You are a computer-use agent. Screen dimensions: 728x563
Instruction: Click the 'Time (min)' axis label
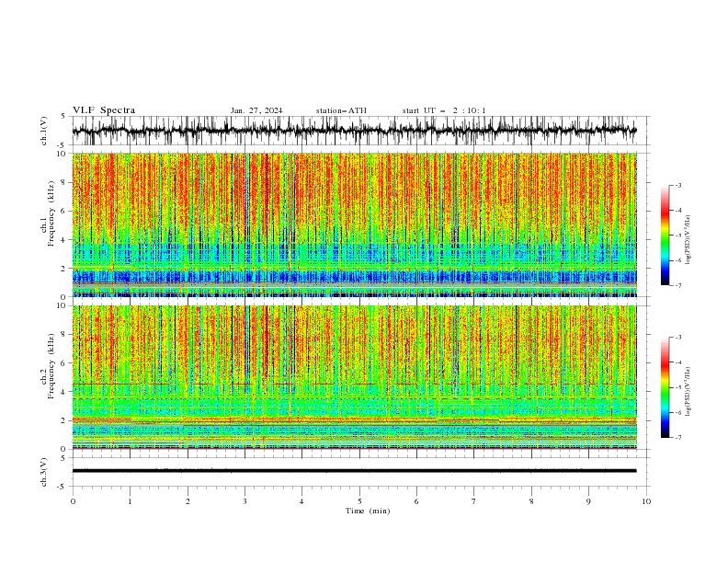(368, 511)
